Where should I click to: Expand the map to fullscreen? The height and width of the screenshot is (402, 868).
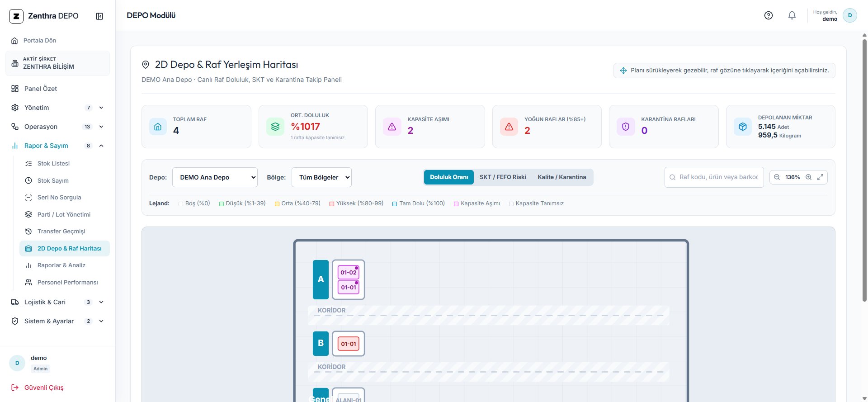[820, 177]
